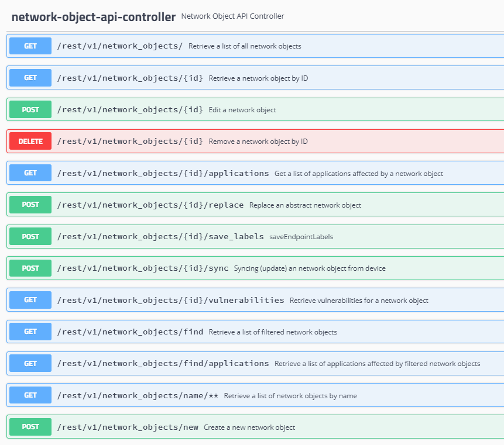Expand Retrieve a list of filtered network objects
The height and width of the screenshot is (445, 504).
(272, 332)
